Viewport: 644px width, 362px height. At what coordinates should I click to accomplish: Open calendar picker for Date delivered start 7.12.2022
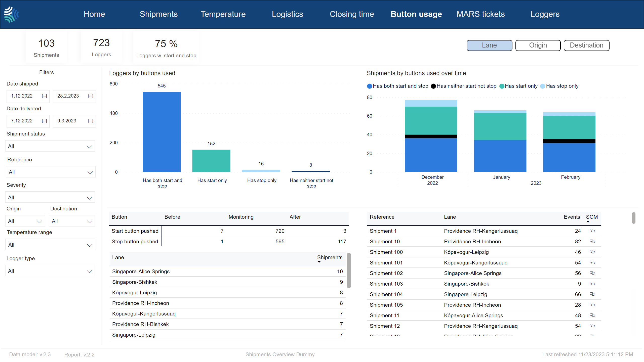coord(44,121)
